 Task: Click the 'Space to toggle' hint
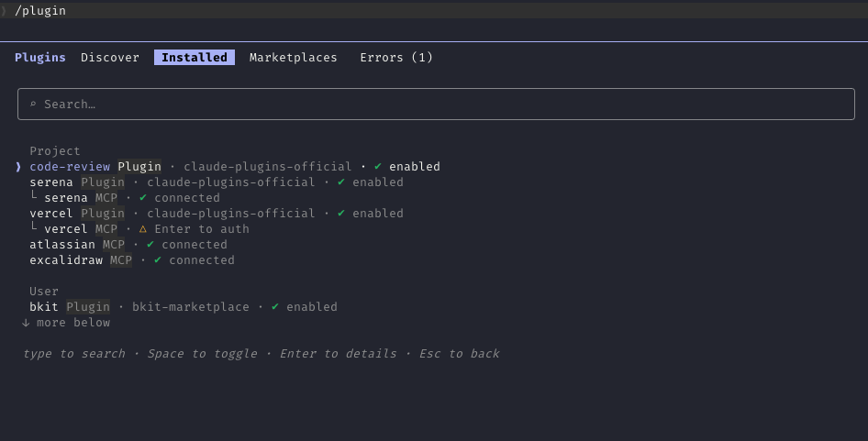pyautogui.click(x=202, y=354)
